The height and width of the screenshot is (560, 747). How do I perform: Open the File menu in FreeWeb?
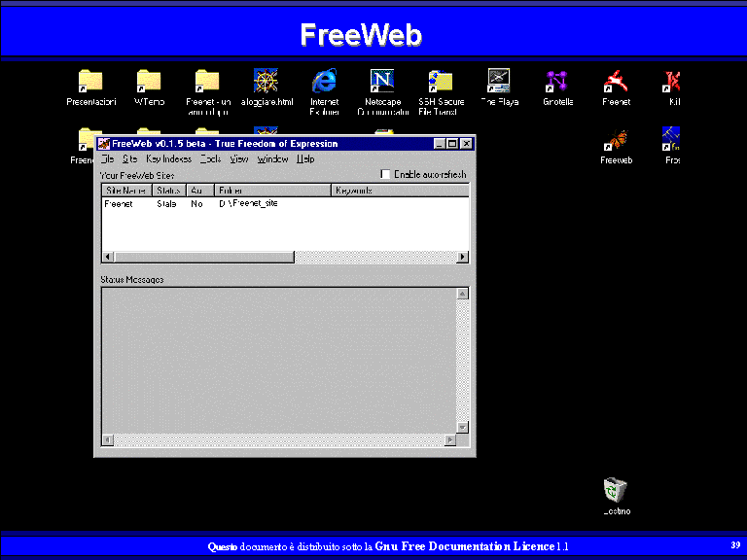click(x=108, y=159)
